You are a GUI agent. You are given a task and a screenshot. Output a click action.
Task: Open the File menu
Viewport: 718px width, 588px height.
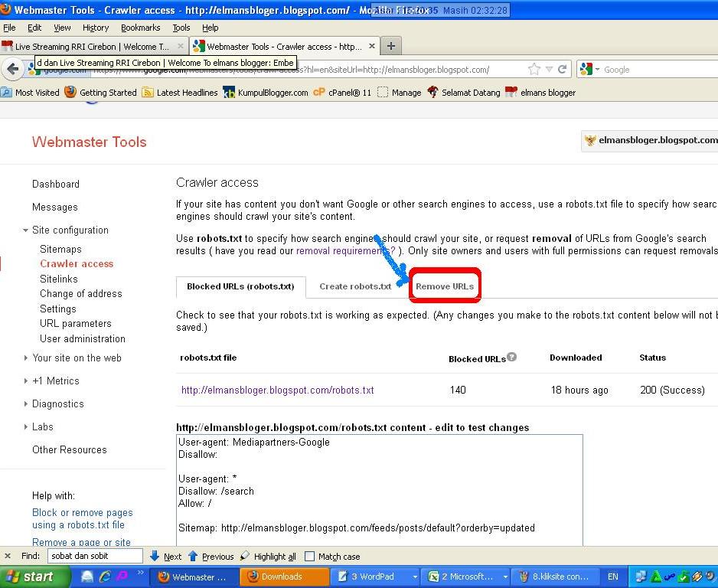[9, 28]
